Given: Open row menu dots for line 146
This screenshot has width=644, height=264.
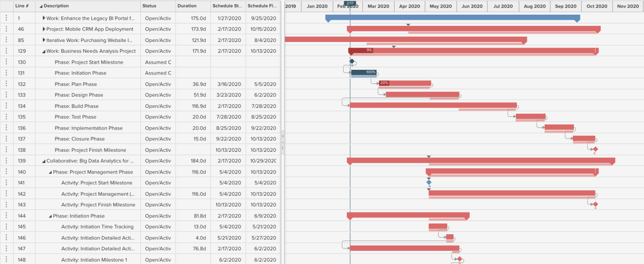Looking at the screenshot, I should click(6, 238).
